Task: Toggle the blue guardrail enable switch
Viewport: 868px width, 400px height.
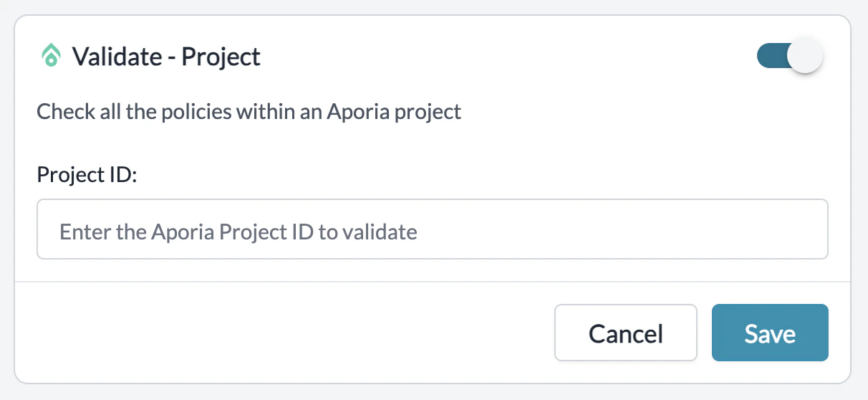Action: 790,56
